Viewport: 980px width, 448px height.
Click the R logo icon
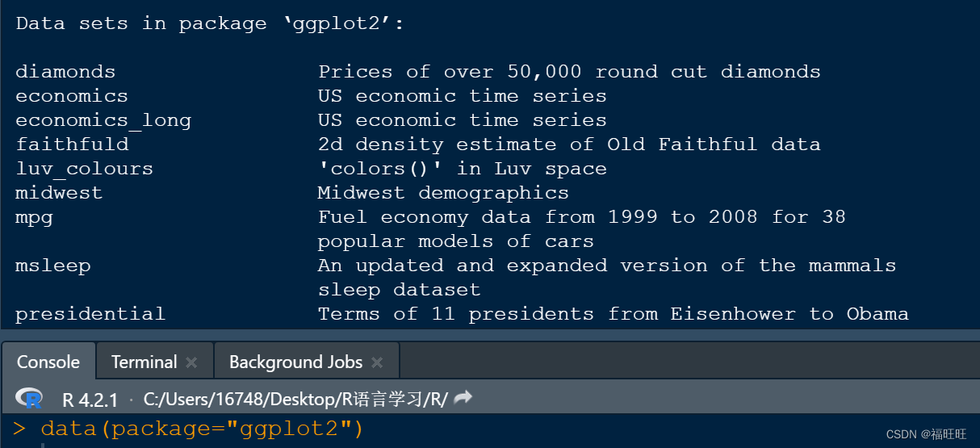(31, 398)
